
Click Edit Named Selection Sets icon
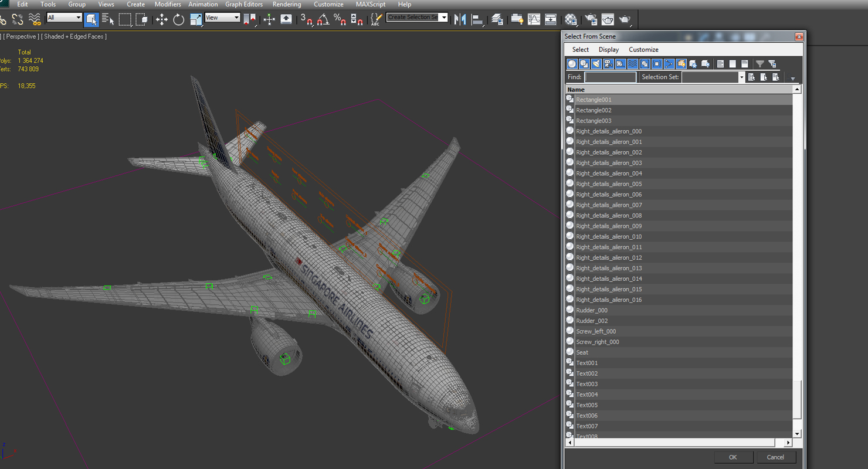tap(377, 19)
